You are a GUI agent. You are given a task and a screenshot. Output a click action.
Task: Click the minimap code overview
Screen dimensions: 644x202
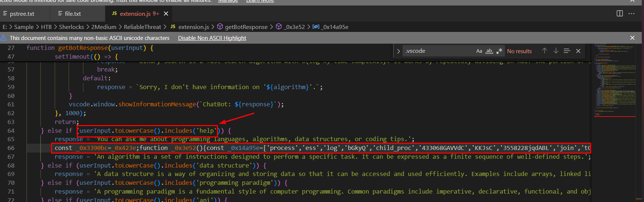coord(615,81)
